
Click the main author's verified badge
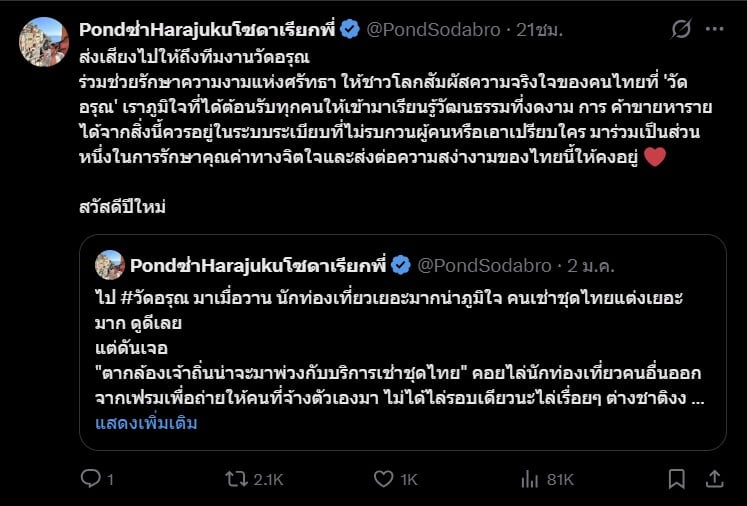tap(349, 30)
